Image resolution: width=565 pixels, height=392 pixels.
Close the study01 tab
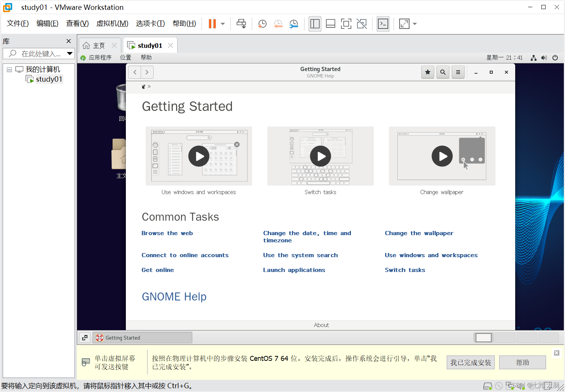[x=170, y=45]
